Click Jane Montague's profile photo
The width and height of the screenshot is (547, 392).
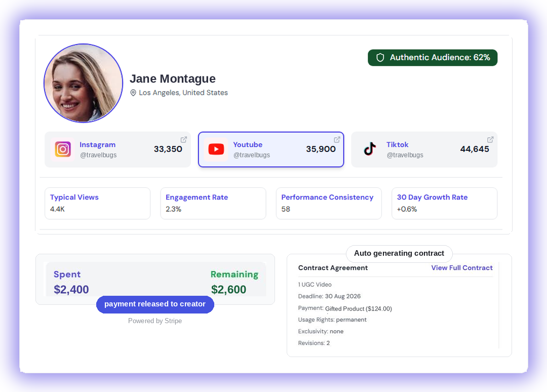(x=84, y=83)
